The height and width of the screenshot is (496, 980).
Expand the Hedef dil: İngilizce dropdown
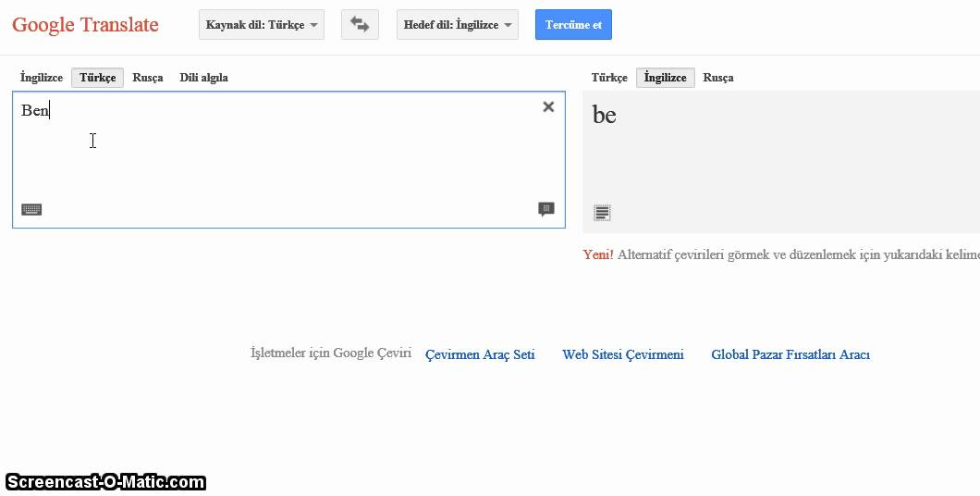coord(458,25)
